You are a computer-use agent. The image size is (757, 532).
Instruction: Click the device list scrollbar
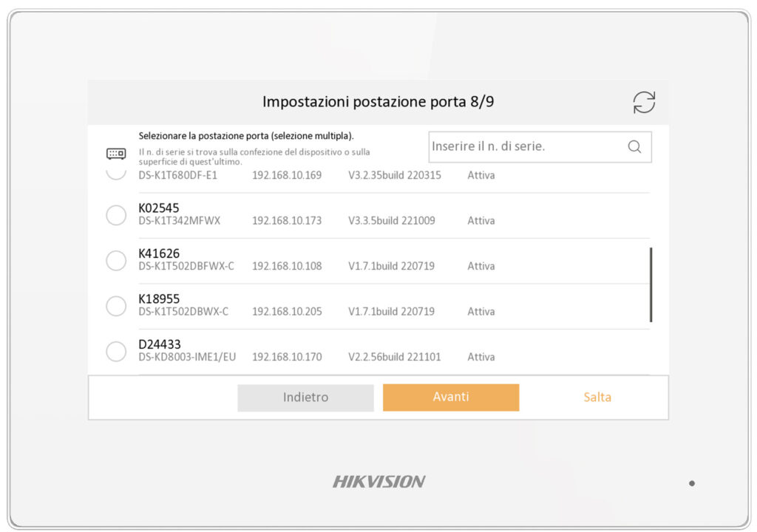[x=651, y=284]
